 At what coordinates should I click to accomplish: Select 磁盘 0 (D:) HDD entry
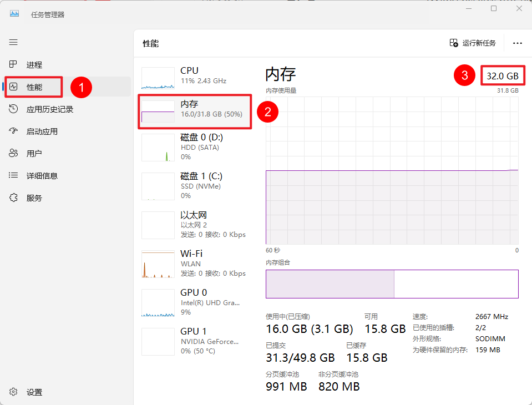(x=195, y=147)
